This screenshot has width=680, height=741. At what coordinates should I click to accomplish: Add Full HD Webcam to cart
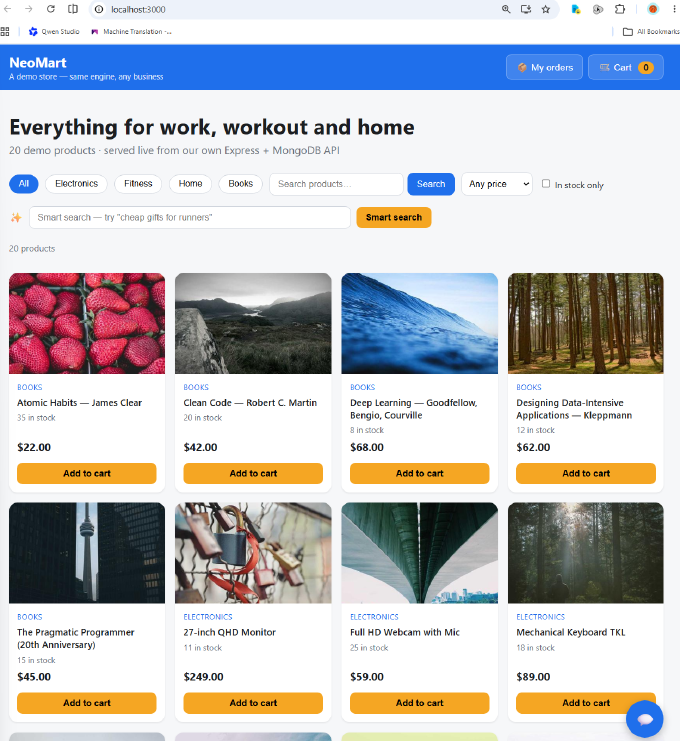point(420,703)
